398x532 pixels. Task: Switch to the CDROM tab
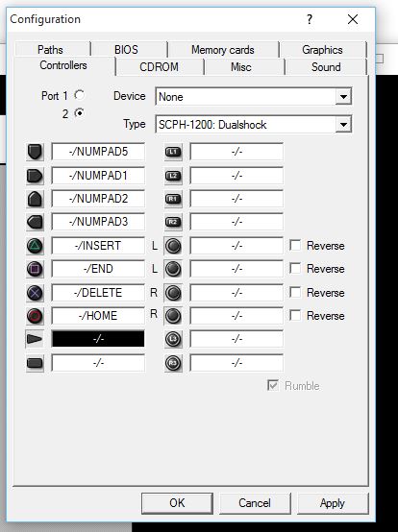coord(159,67)
